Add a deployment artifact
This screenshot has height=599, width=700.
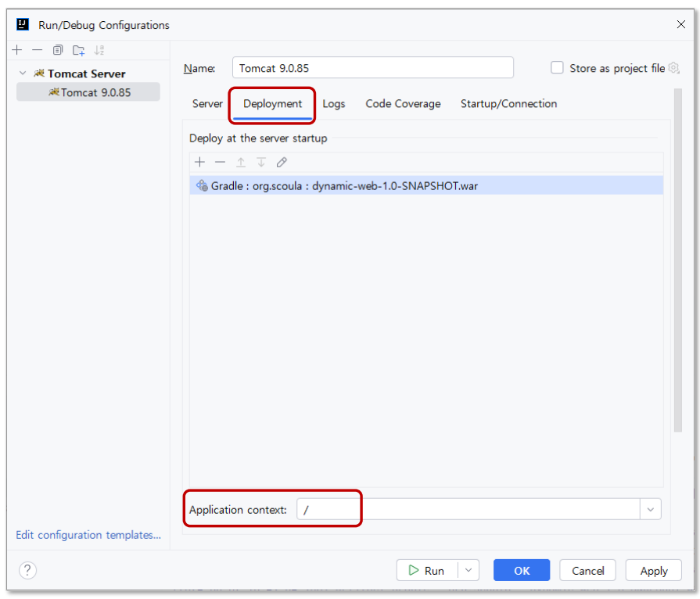[200, 162]
